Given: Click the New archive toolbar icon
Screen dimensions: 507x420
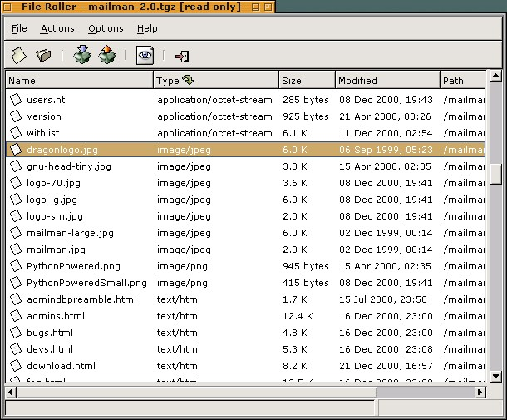Looking at the screenshot, I should click(x=19, y=56).
